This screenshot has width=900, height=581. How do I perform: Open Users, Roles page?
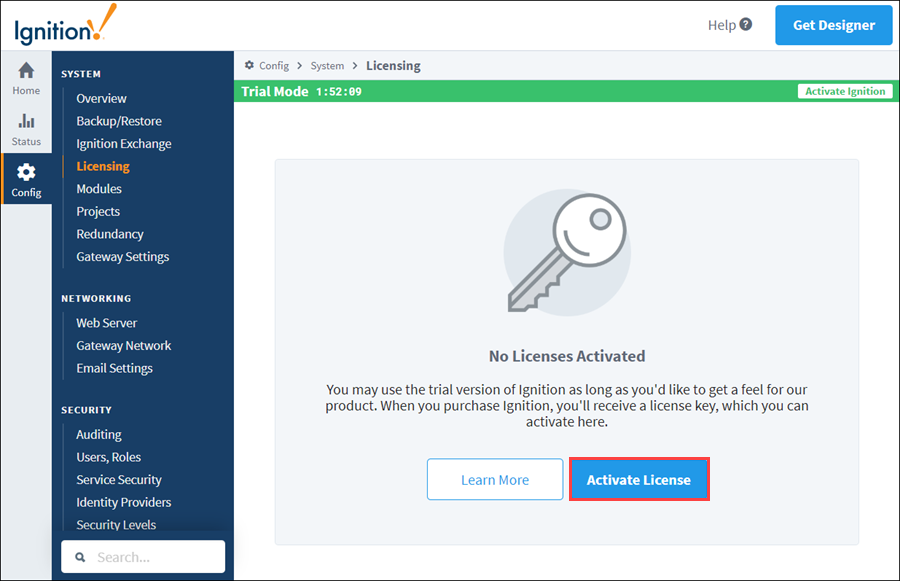tap(108, 457)
